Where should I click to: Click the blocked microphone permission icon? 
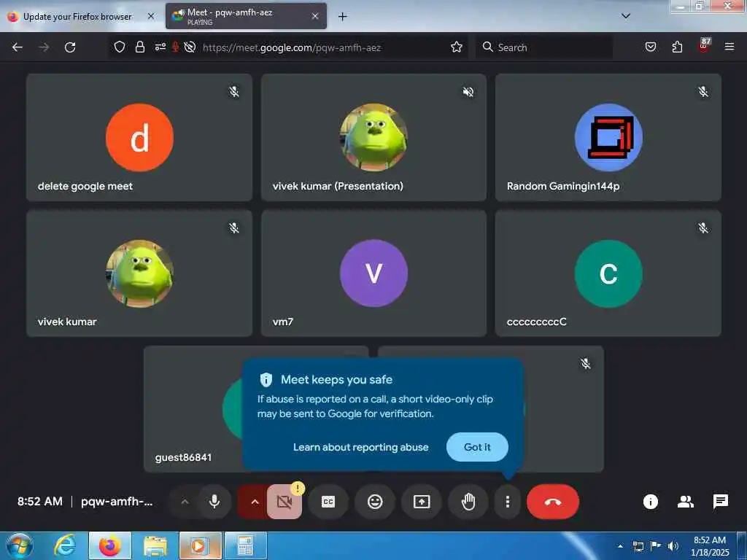coord(175,47)
